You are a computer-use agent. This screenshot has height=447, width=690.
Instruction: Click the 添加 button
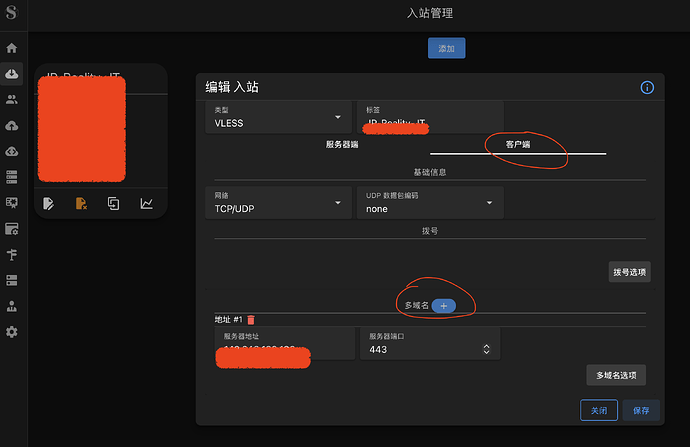coord(446,48)
